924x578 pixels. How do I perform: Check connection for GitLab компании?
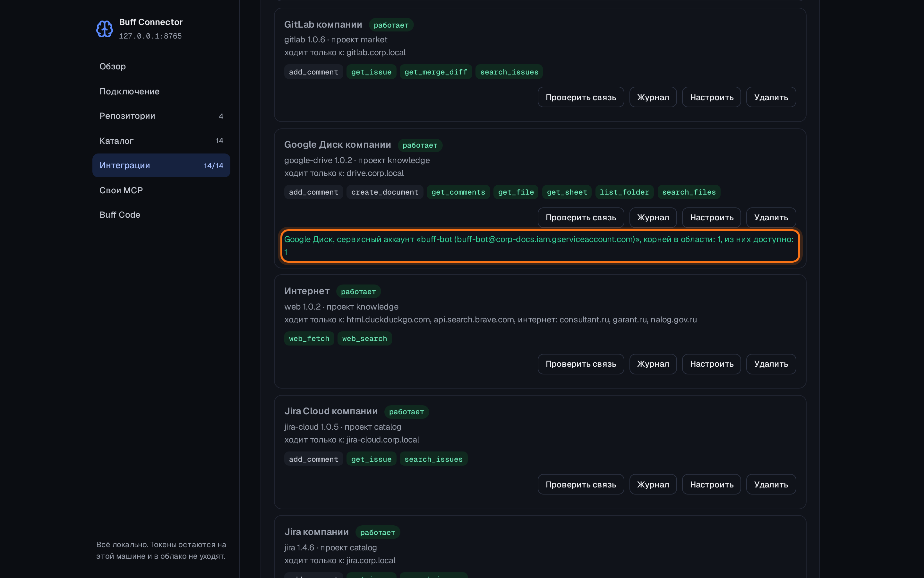point(581,97)
